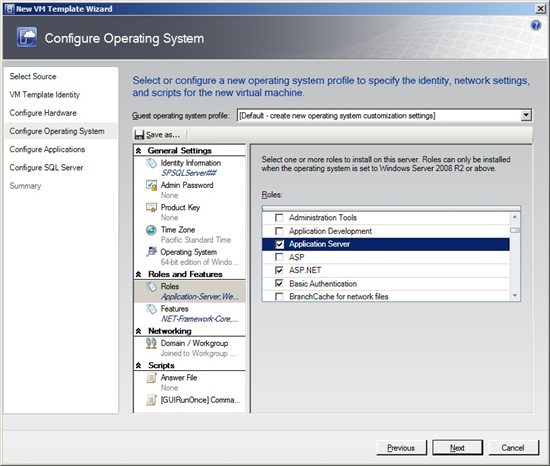The height and width of the screenshot is (466, 550).
Task: Click the Previous button
Action: [401, 448]
